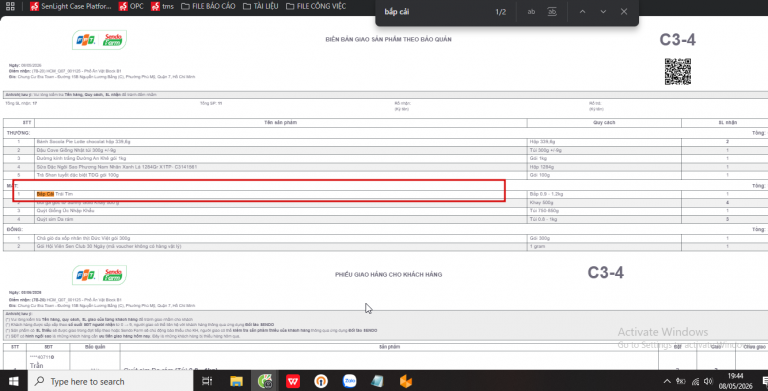This screenshot has height=391, width=768.
Task: Open the Wi-Fi network tray icon
Action: (x=695, y=381)
